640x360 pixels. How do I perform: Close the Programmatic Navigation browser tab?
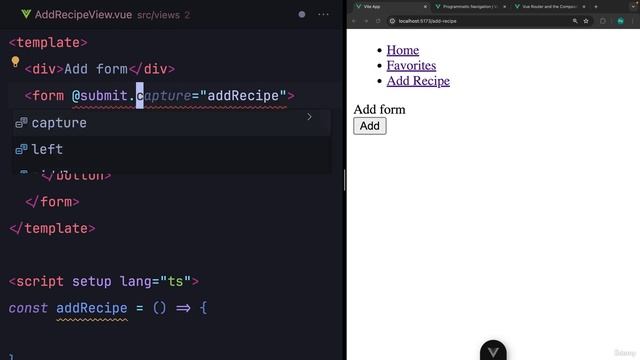[x=504, y=7]
